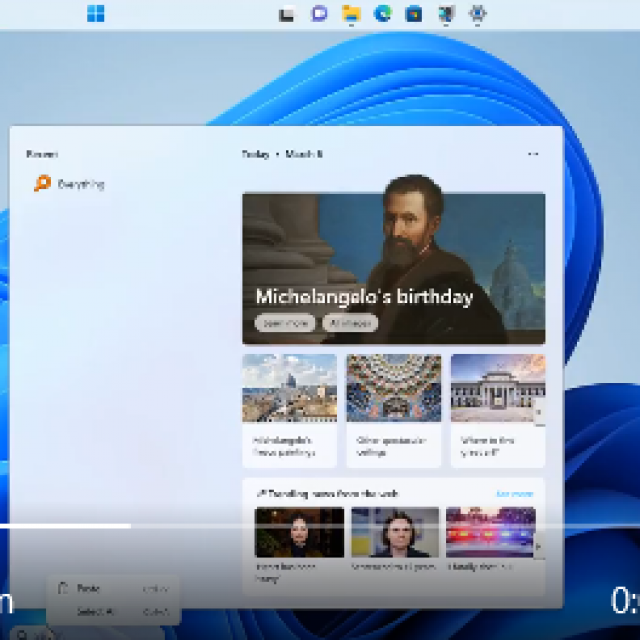
Task: Open File Explorer from the taskbar
Action: click(x=351, y=14)
